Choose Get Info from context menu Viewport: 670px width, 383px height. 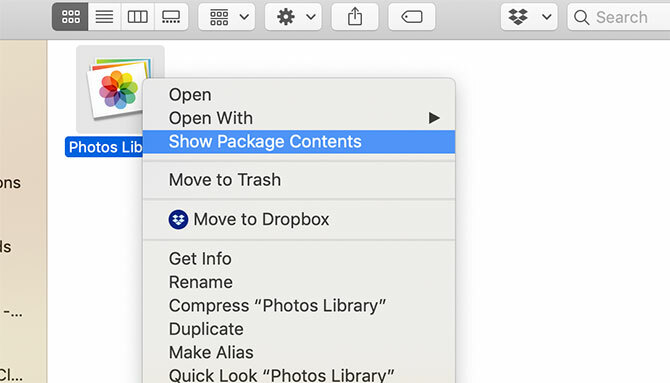[x=299, y=259]
